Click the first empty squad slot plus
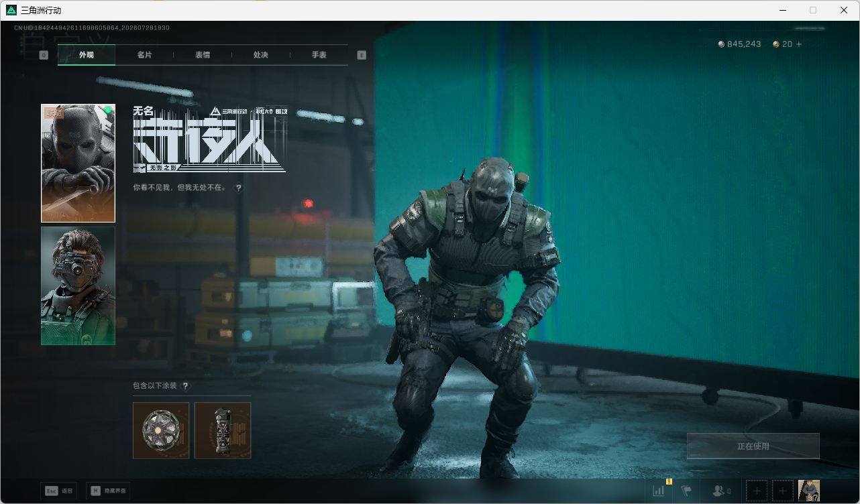 click(x=757, y=491)
